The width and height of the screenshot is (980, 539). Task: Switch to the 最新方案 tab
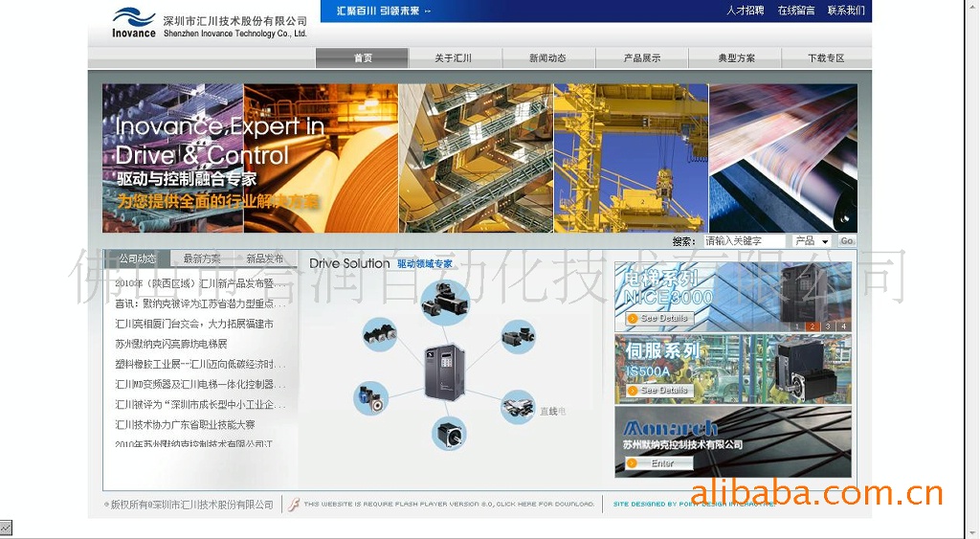pyautogui.click(x=202, y=258)
